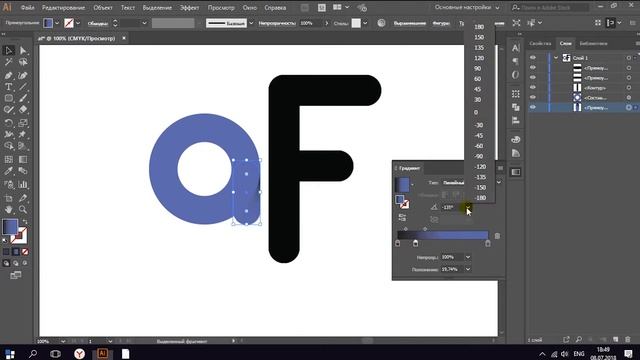Select the Hand tool
The height and width of the screenshot is (360, 640).
pos(9,210)
